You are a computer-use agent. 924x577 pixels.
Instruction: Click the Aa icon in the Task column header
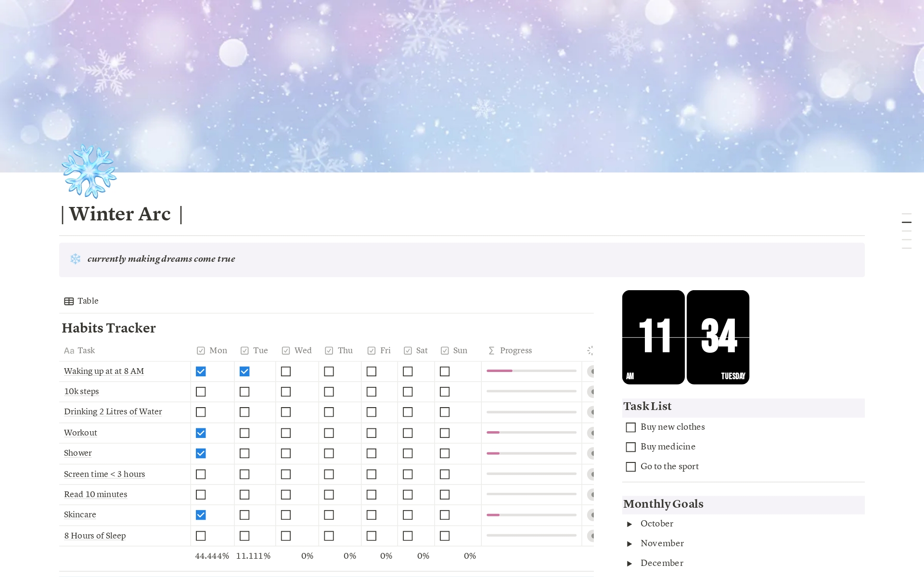69,350
